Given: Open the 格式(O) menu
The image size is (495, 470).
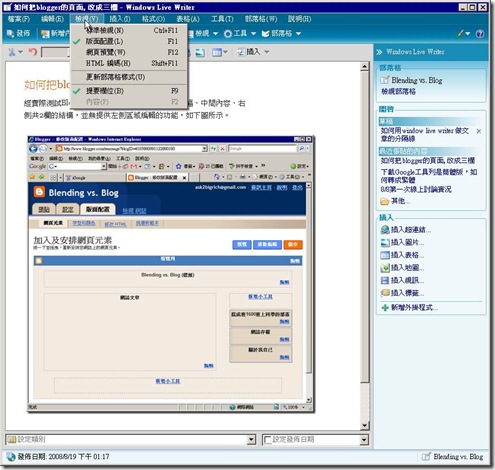Looking at the screenshot, I should [x=153, y=19].
